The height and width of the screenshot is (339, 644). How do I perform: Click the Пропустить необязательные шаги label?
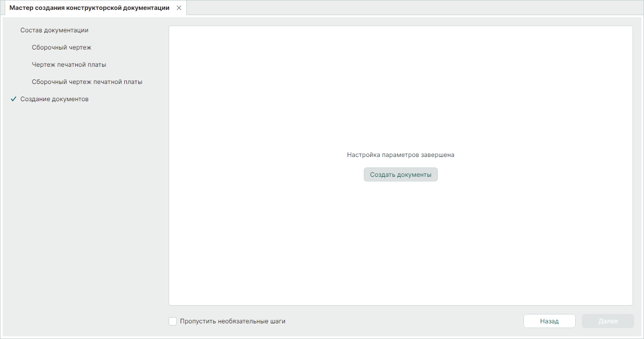(x=233, y=321)
